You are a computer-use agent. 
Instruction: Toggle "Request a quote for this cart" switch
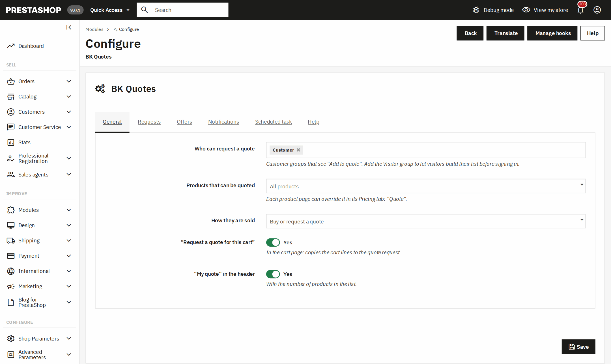[273, 242]
